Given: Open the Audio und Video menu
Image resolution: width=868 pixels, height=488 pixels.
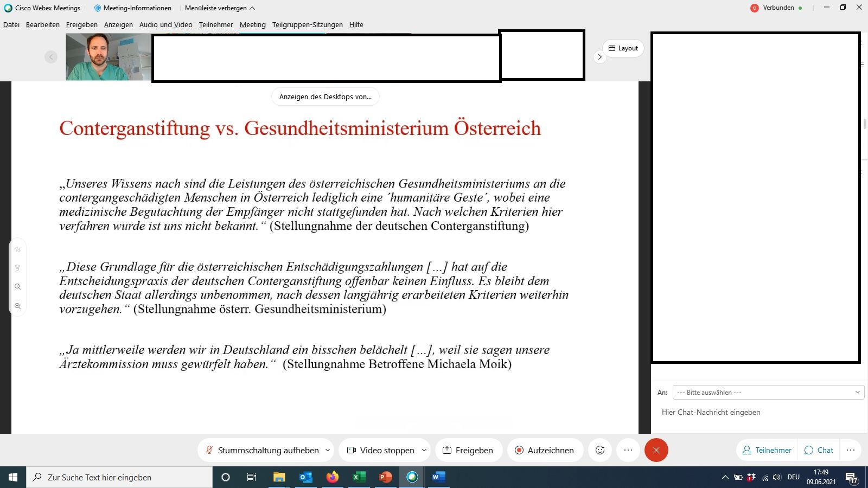Looking at the screenshot, I should tap(165, 24).
